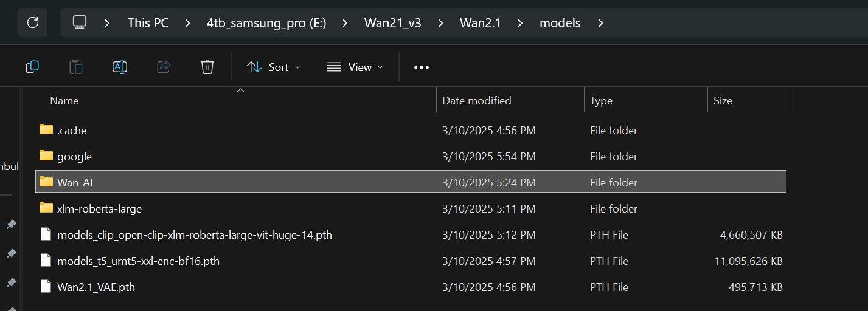Sort by the Name column header
The height and width of the screenshot is (311, 868).
click(x=64, y=101)
